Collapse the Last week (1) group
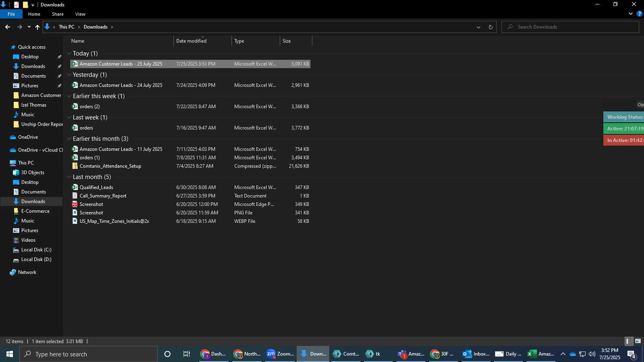This screenshot has height=362, width=644. (x=69, y=117)
